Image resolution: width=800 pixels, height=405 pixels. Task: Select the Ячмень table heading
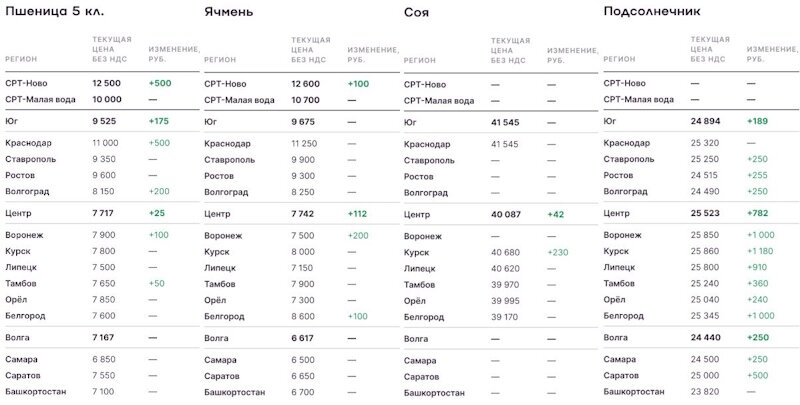[228, 12]
